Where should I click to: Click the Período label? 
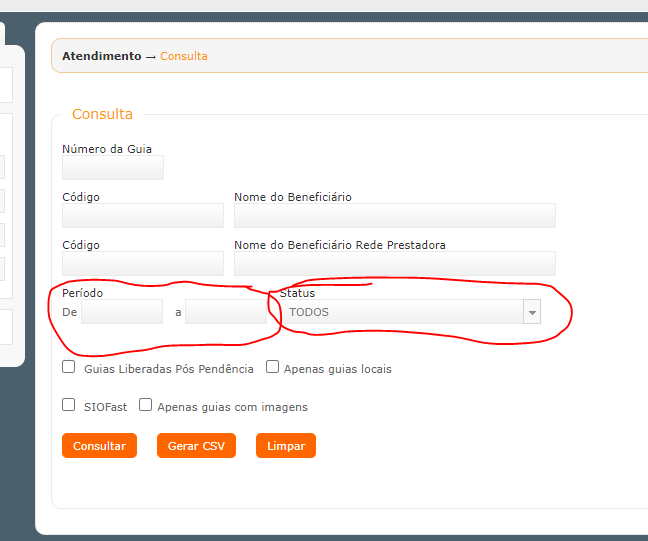82,293
